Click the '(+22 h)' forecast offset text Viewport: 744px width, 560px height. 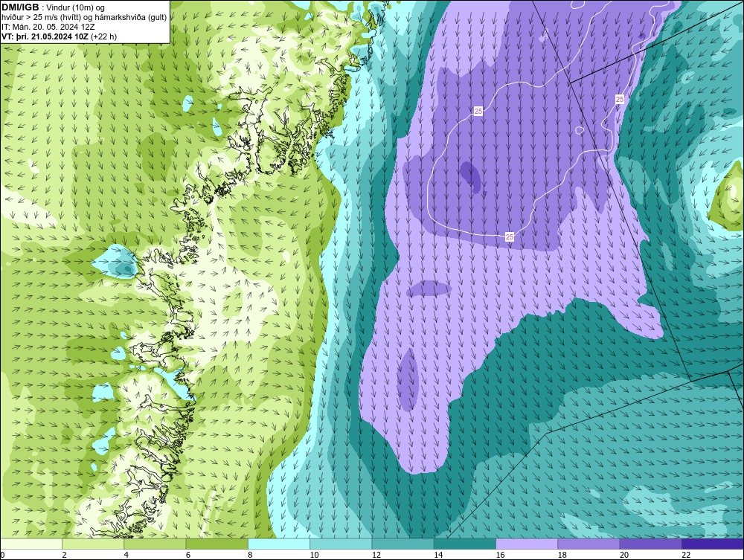[104, 36]
